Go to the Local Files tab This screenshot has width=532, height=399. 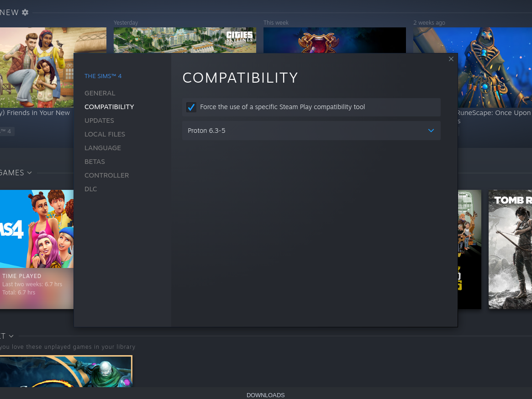coord(105,134)
